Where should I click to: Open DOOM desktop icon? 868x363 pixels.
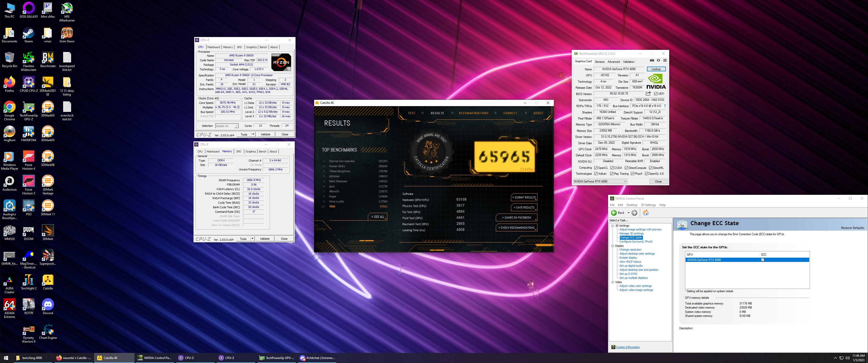pyautogui.click(x=29, y=233)
